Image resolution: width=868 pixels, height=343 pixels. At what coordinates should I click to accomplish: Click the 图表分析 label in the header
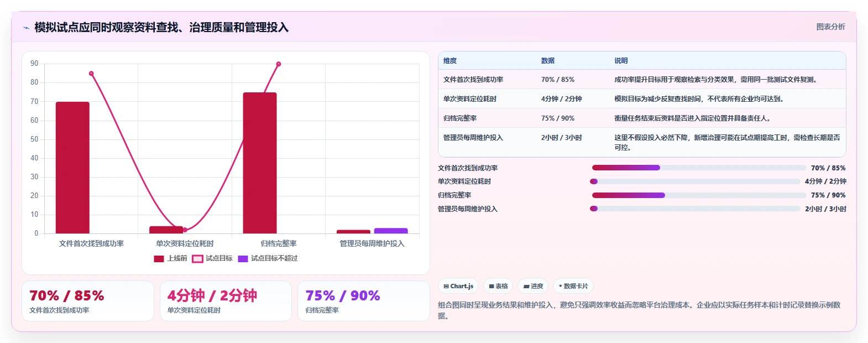(830, 27)
